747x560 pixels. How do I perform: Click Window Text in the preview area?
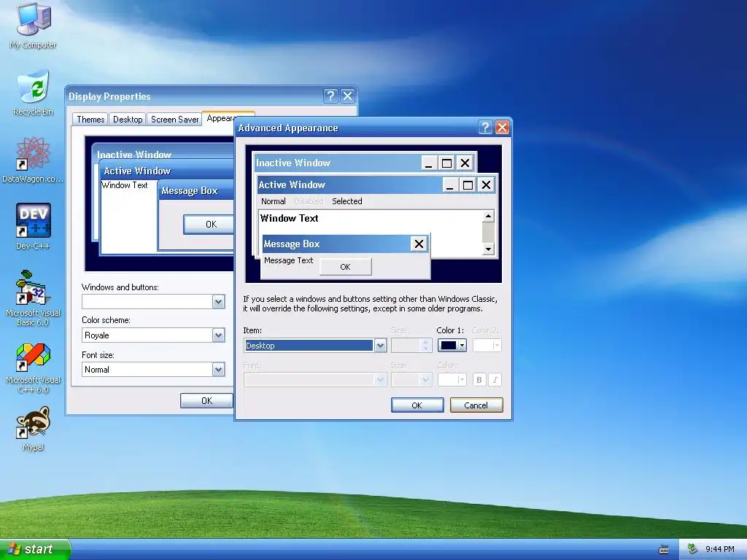289,218
